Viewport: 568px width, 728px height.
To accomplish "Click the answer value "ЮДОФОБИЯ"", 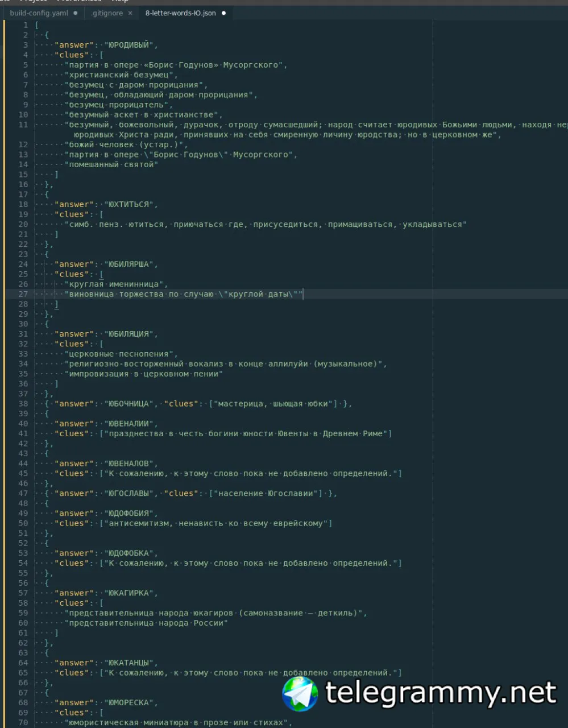I will (x=128, y=513).
